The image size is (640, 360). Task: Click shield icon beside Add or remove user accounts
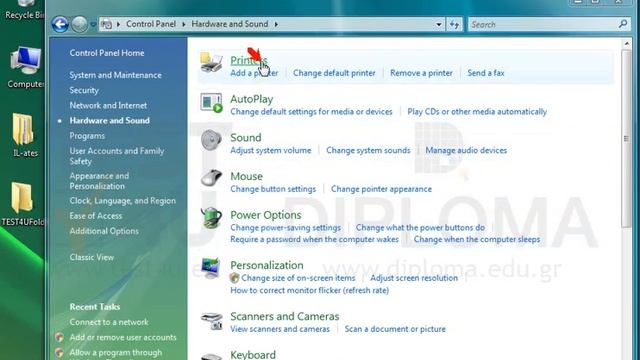click(x=60, y=338)
